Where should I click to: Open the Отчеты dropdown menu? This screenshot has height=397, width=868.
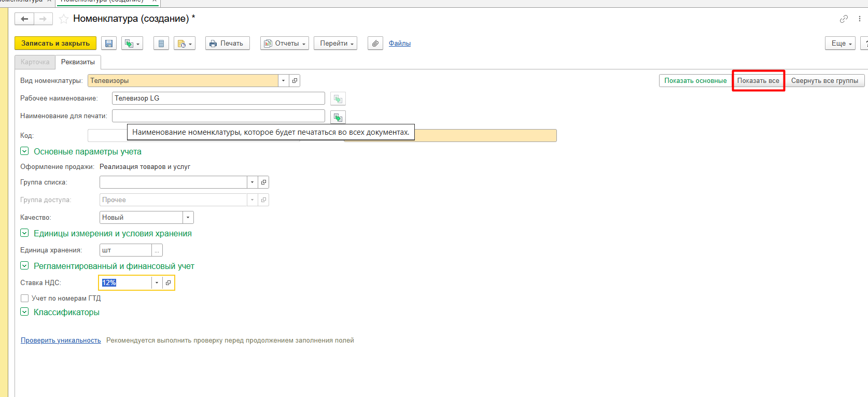coord(285,44)
